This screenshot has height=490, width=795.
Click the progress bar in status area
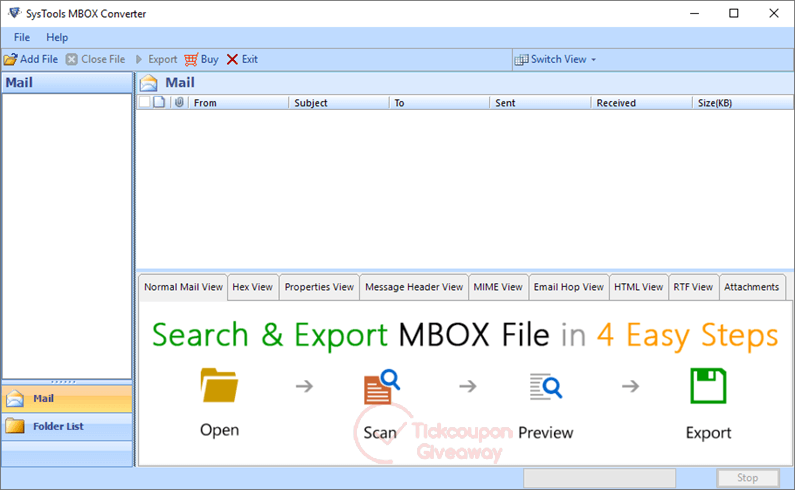coord(599,478)
